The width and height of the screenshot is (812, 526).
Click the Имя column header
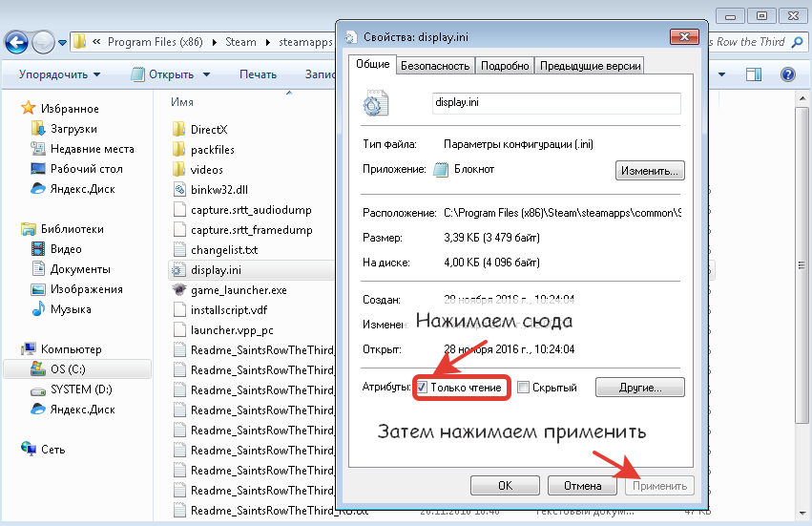tap(182, 102)
